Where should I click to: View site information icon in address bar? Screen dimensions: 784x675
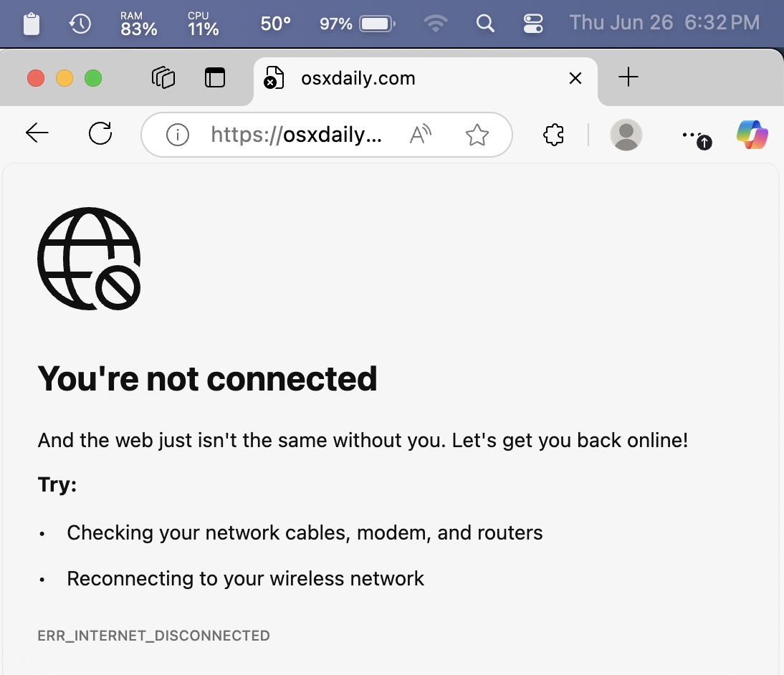coord(177,135)
